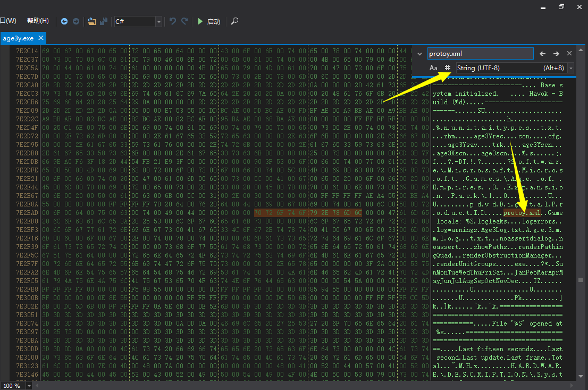Toggle match case (Aa) in find panel
Image resolution: width=588 pixels, height=390 pixels.
pyautogui.click(x=433, y=68)
